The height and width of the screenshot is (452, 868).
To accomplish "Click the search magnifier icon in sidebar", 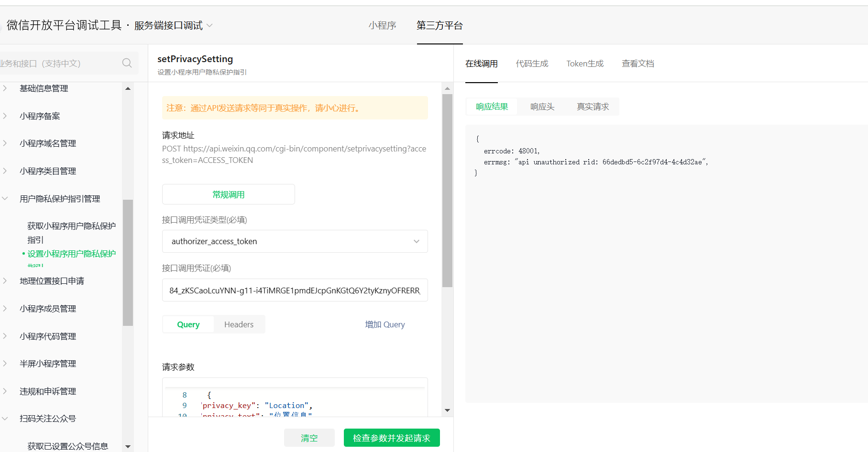I will point(127,63).
